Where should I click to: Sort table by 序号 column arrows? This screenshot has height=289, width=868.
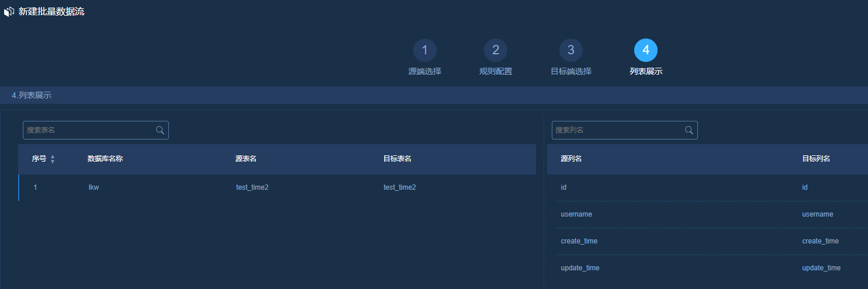point(53,159)
